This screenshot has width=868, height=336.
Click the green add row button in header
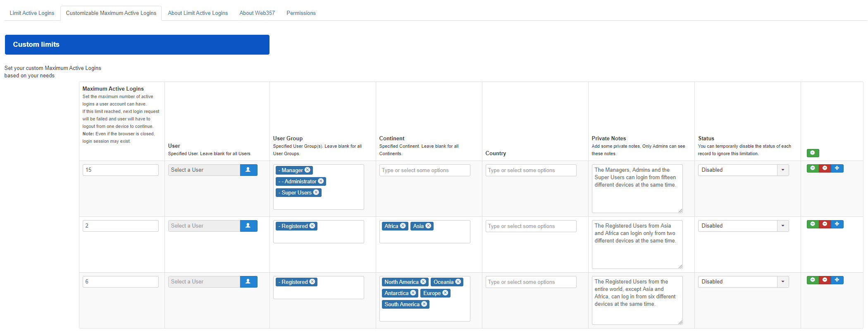pos(813,153)
